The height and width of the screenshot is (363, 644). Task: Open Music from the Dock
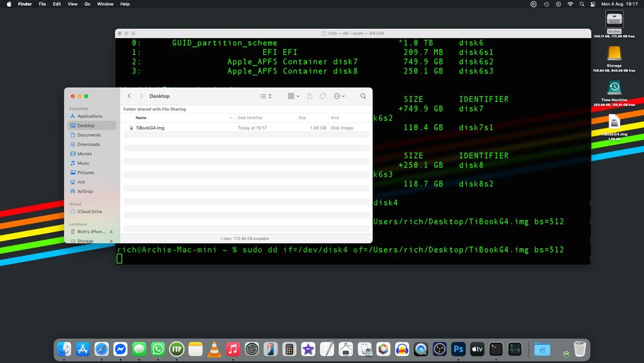[x=233, y=349]
